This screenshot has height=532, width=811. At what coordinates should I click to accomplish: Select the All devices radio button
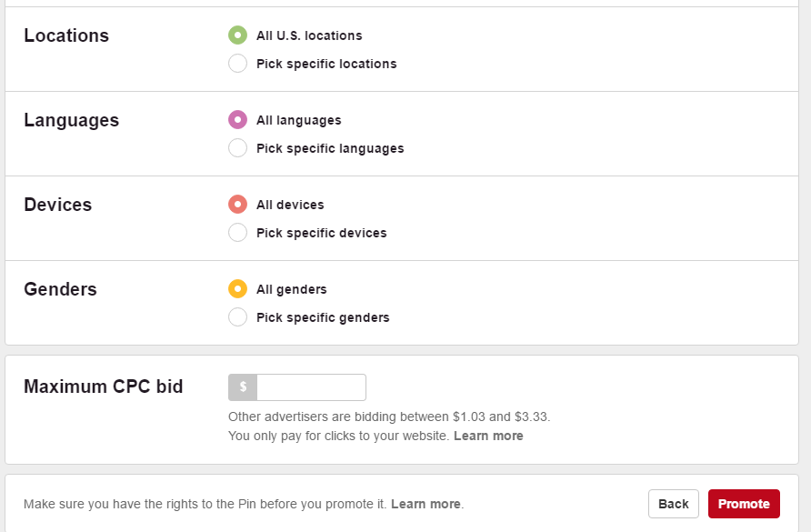(237, 205)
